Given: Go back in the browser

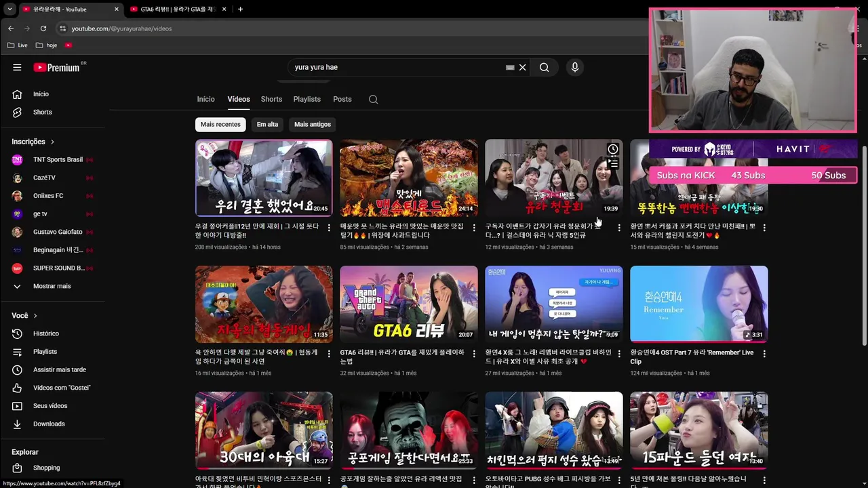Looking at the screenshot, I should pos(11,28).
